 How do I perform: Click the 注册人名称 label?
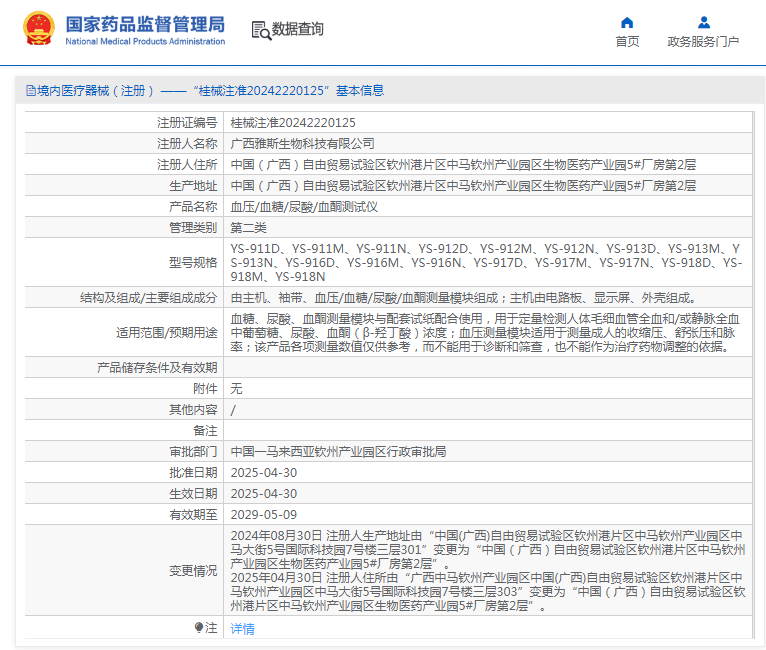pyautogui.click(x=187, y=144)
